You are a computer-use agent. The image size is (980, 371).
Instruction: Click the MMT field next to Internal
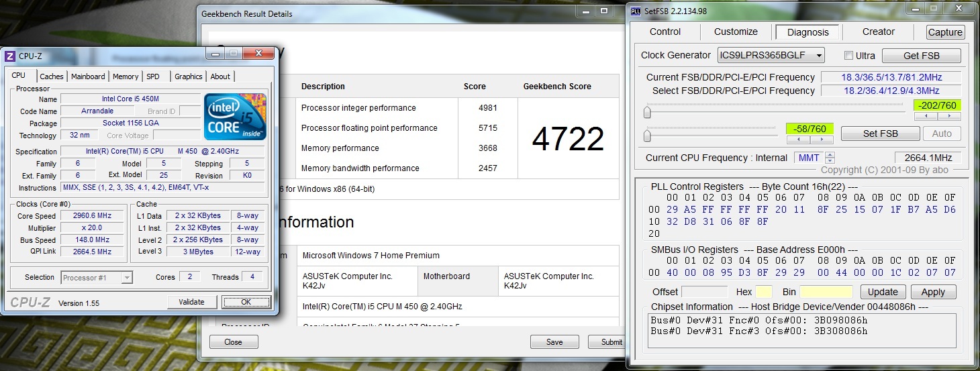pyautogui.click(x=809, y=158)
